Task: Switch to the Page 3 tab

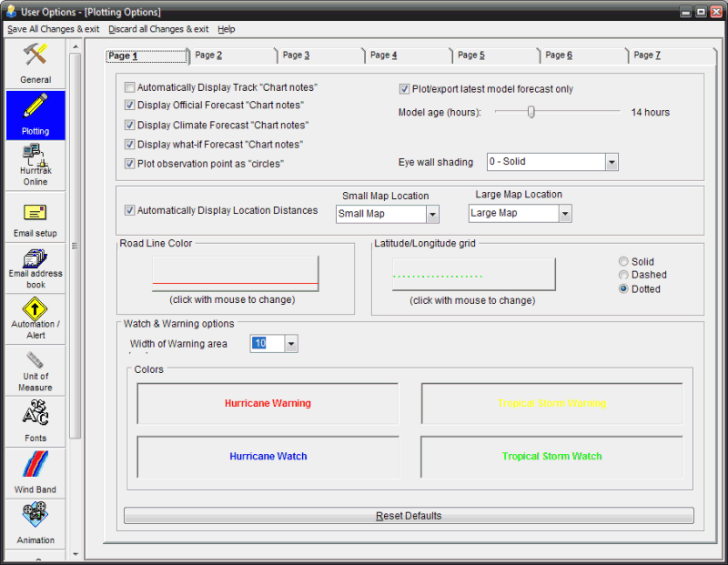Action: tap(296, 55)
